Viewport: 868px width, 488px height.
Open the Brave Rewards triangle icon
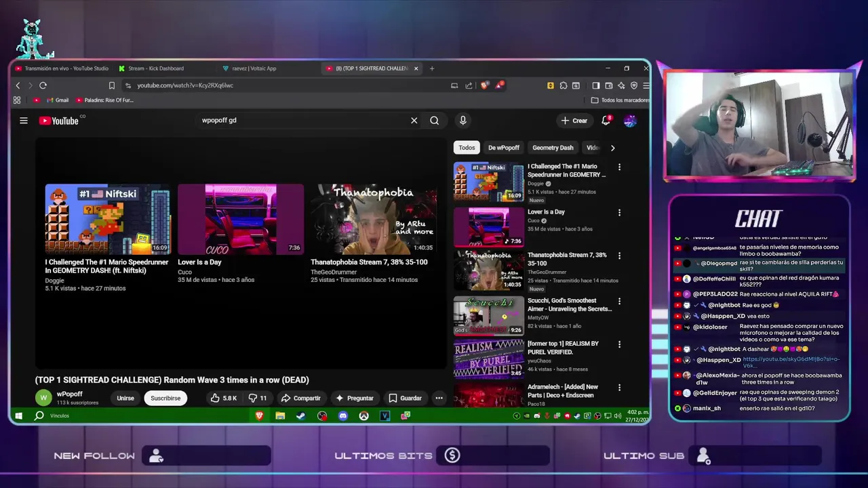coord(499,85)
